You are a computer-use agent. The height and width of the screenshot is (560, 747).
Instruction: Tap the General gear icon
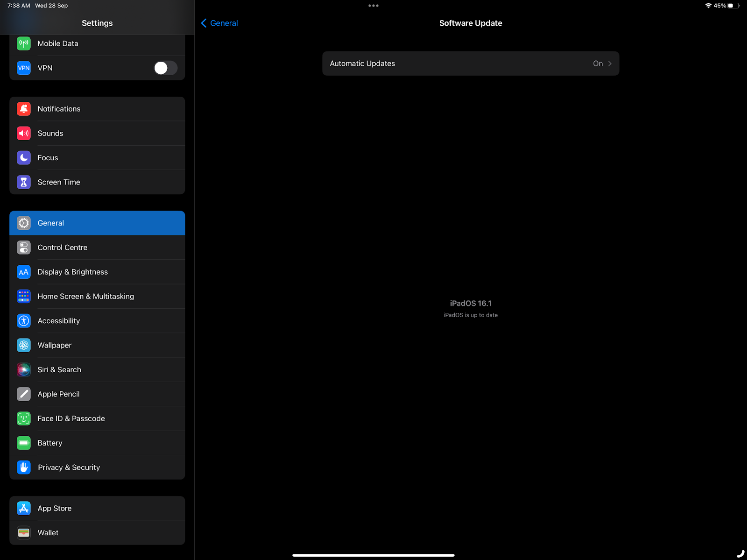click(24, 223)
